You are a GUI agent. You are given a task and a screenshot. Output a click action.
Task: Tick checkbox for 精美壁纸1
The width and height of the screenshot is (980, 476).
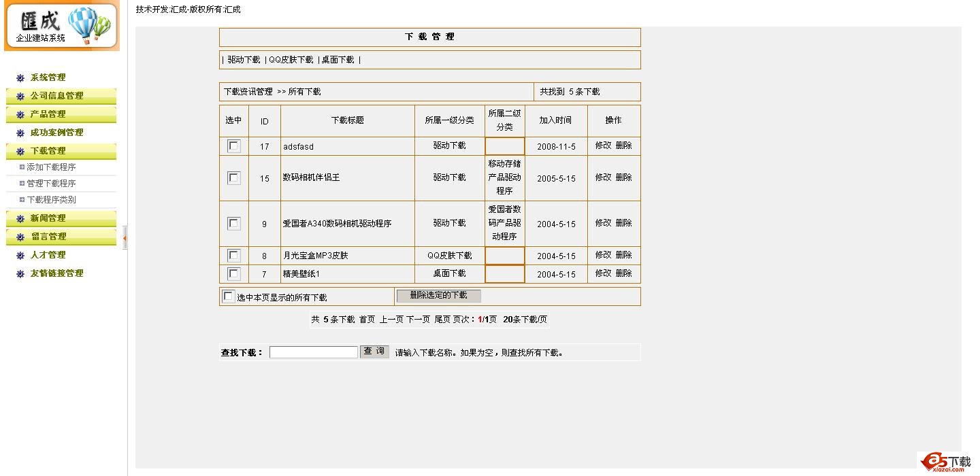tap(233, 273)
